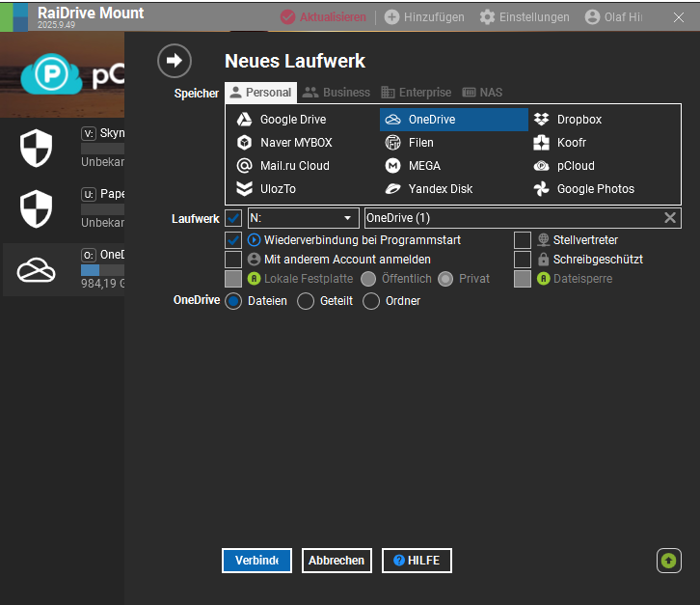The width and height of the screenshot is (700, 605).
Task: Click the Filen icon
Action: [392, 143]
